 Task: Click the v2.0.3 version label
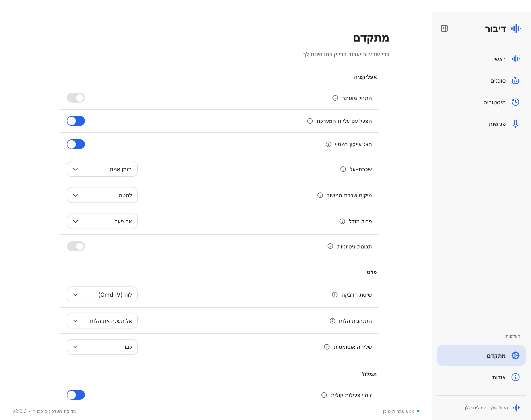point(19,411)
